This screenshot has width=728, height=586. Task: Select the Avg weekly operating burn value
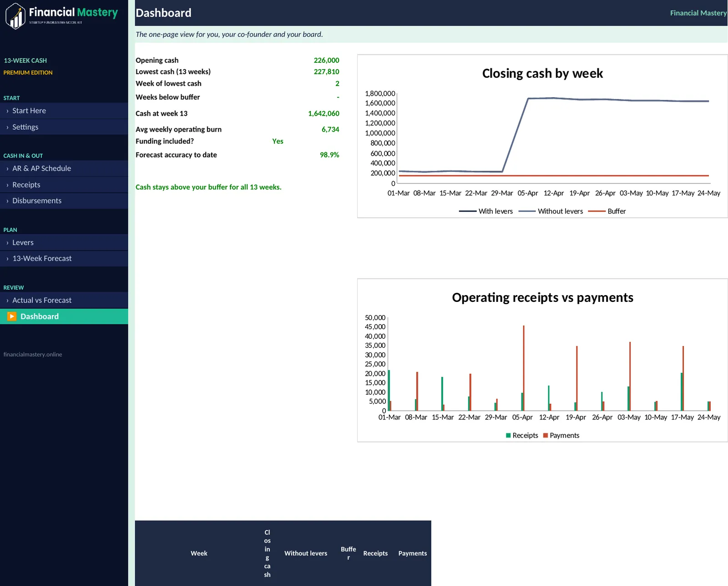330,129
